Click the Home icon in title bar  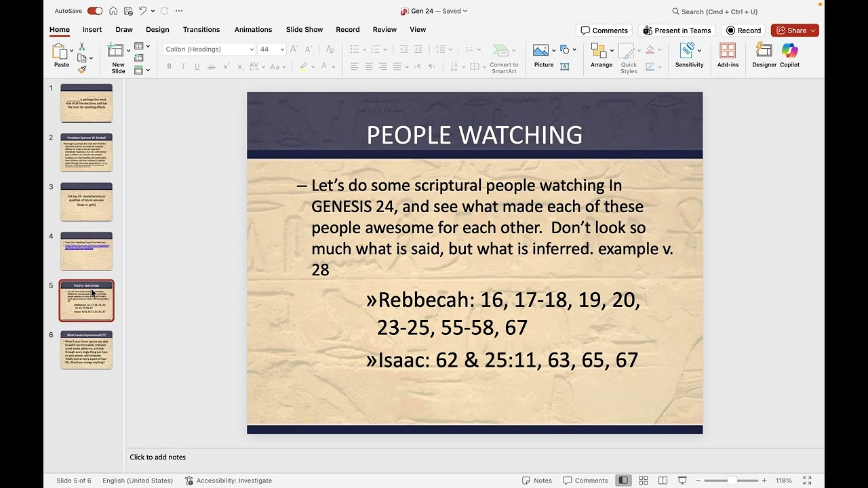113,11
